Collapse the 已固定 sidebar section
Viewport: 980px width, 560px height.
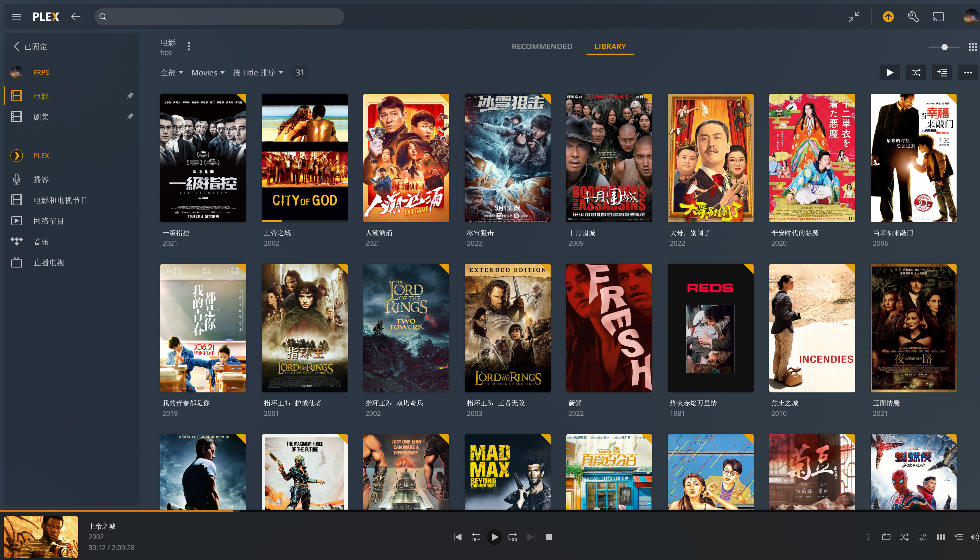tap(30, 47)
